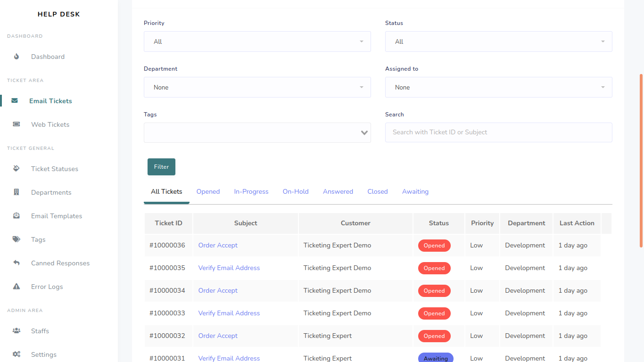Open the Dashboard from the sidebar icon
The image size is (644, 362).
pyautogui.click(x=17, y=57)
